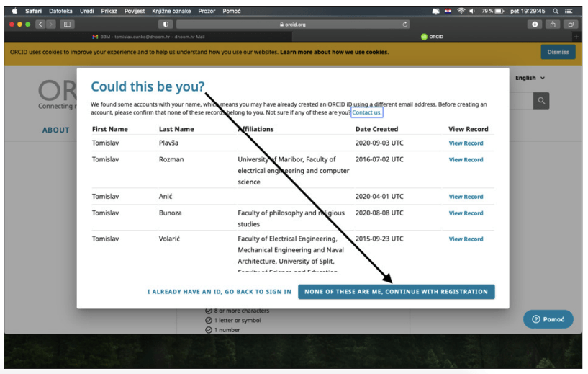Open the Knjižne oznake menu
Screen dimensions: 588x374
click(171, 11)
